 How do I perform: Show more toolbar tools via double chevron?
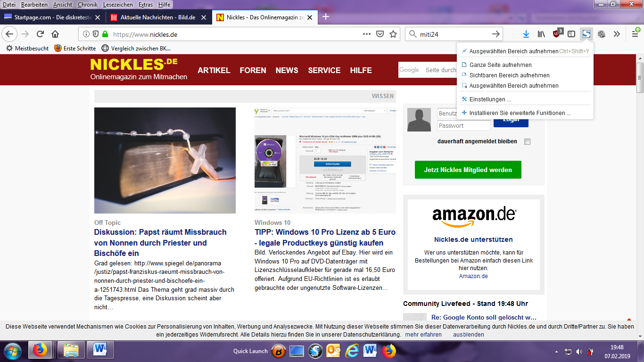click(x=617, y=34)
